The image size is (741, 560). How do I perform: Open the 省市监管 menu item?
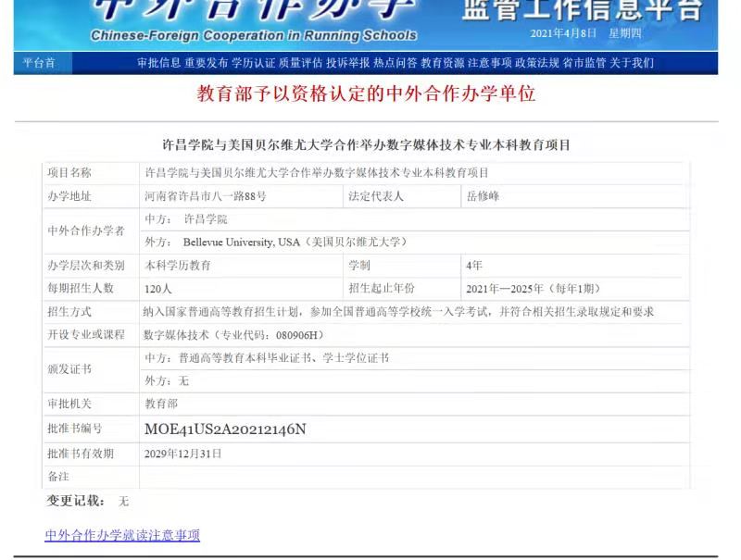click(x=584, y=63)
